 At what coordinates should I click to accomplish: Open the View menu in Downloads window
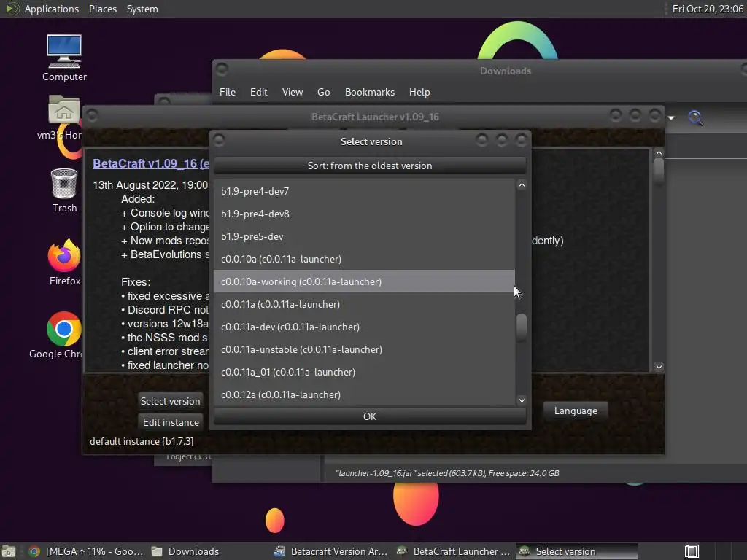coord(292,92)
